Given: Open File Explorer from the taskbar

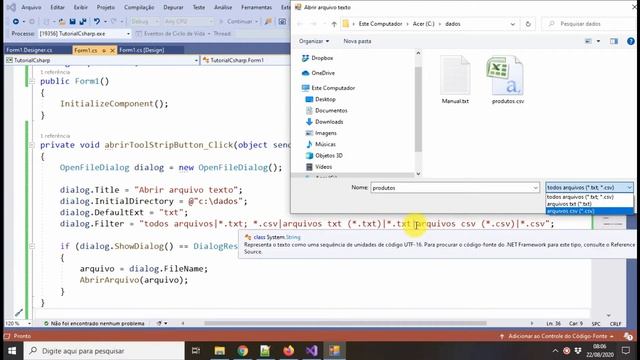Looking at the screenshot, I should [x=220, y=350].
